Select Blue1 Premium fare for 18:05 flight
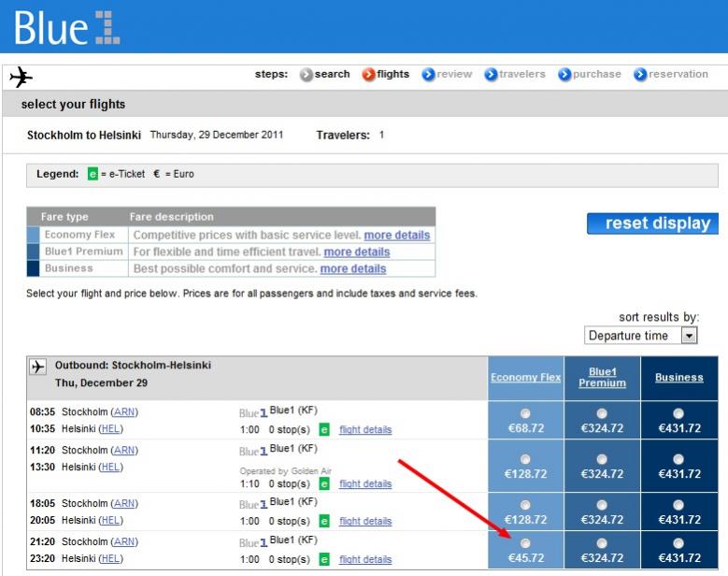728x576 pixels. (602, 504)
